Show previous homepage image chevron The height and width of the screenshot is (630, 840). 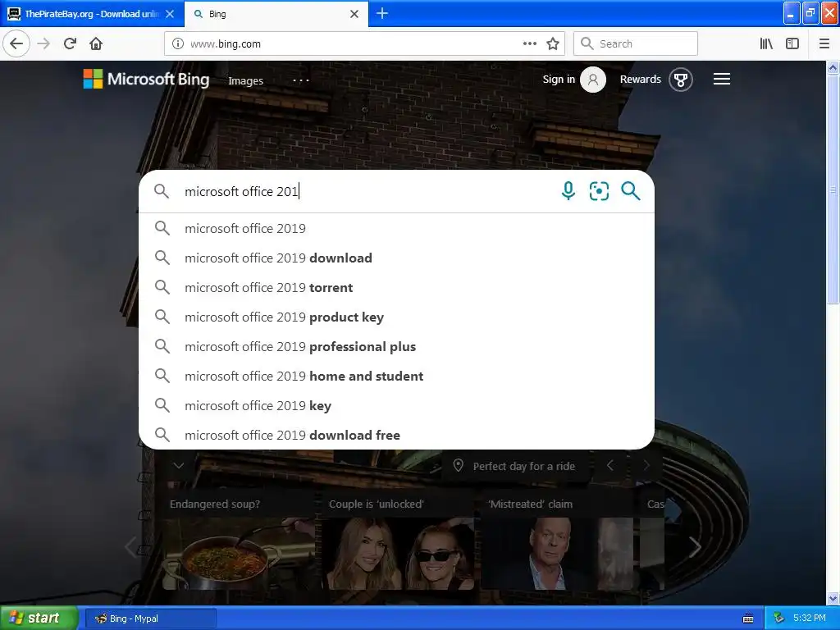pyautogui.click(x=609, y=466)
